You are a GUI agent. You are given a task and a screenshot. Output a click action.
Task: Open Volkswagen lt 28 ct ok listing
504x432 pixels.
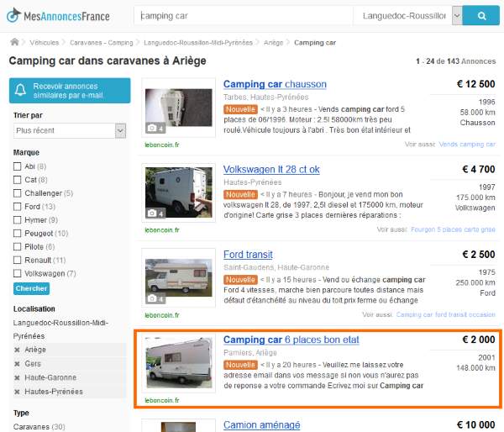(271, 169)
